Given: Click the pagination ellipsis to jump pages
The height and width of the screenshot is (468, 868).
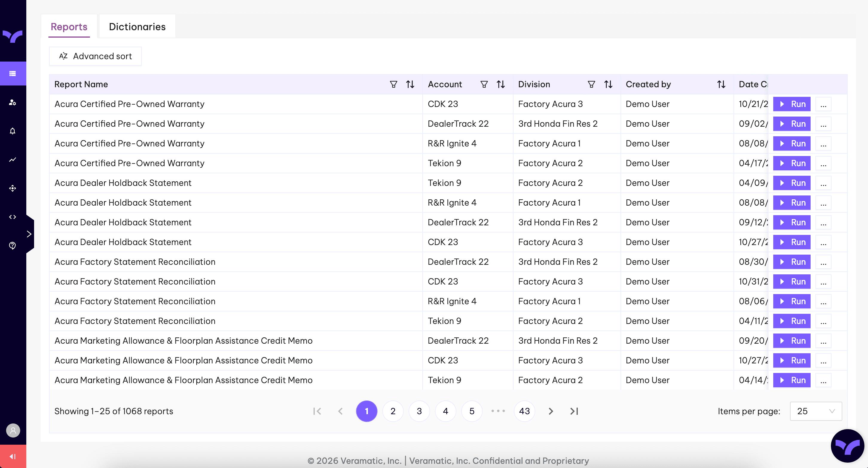Looking at the screenshot, I should [498, 411].
